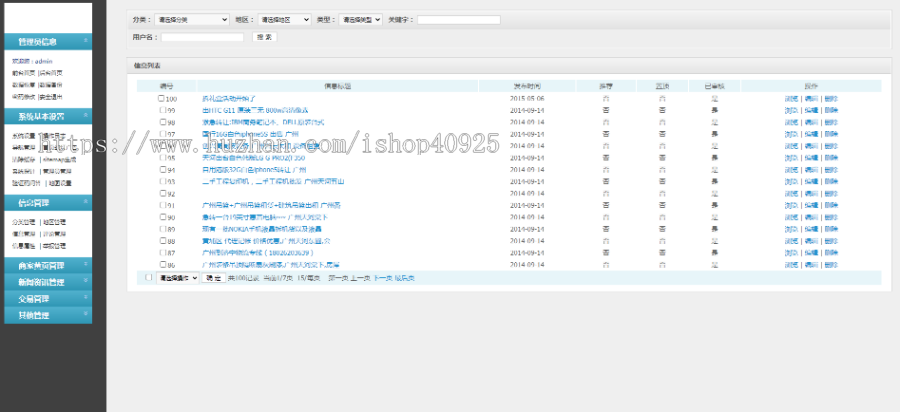Click the 搜索 search button

(265, 37)
